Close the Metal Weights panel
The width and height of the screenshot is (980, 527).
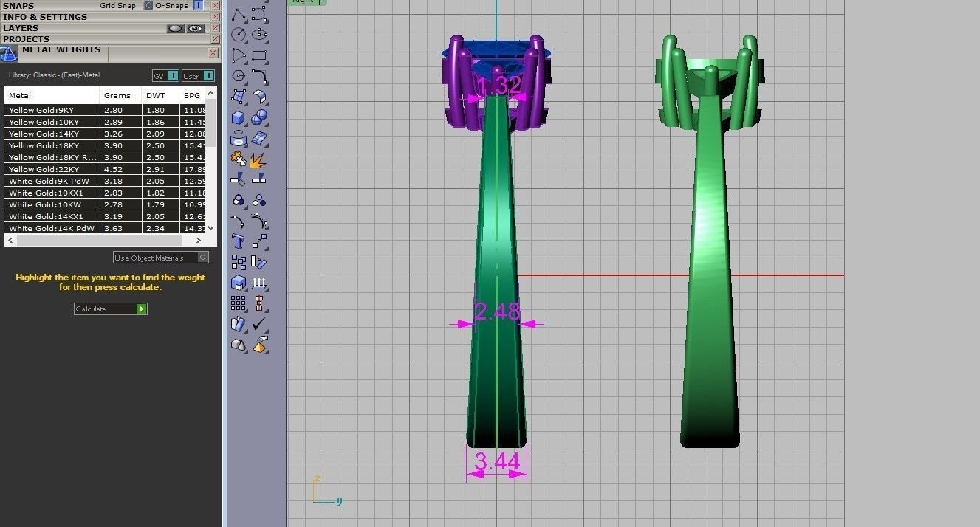(x=213, y=53)
